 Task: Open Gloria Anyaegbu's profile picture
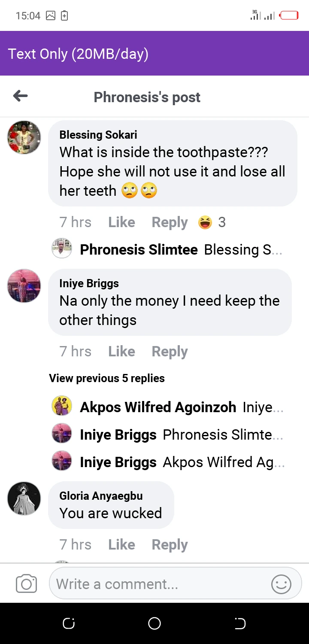24,498
